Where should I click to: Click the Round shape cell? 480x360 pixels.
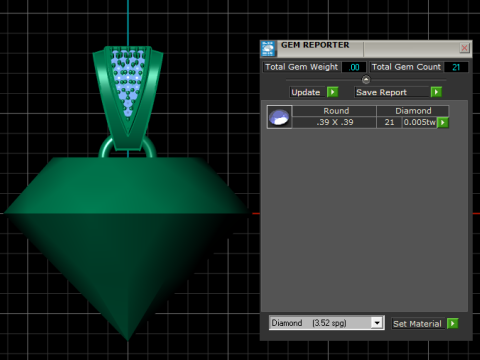point(335,111)
